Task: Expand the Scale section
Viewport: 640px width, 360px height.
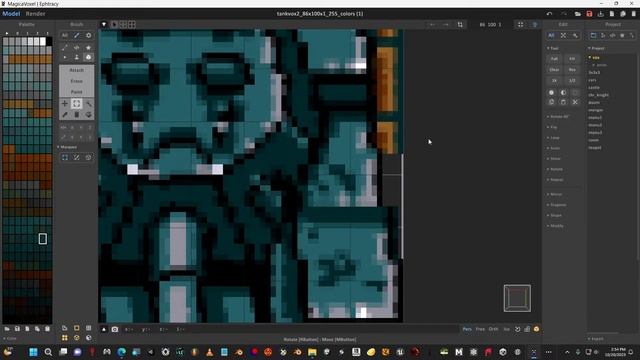Action: coord(553,148)
